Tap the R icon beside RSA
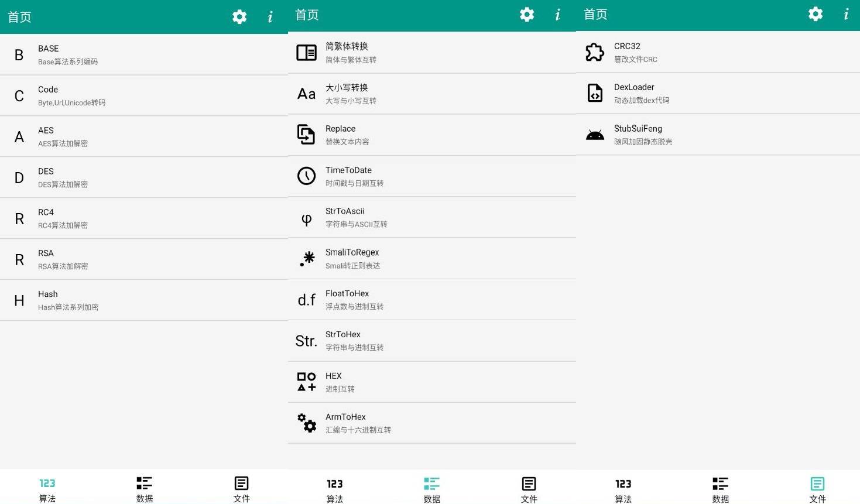Viewport: 860px width, 504px height. point(19,260)
